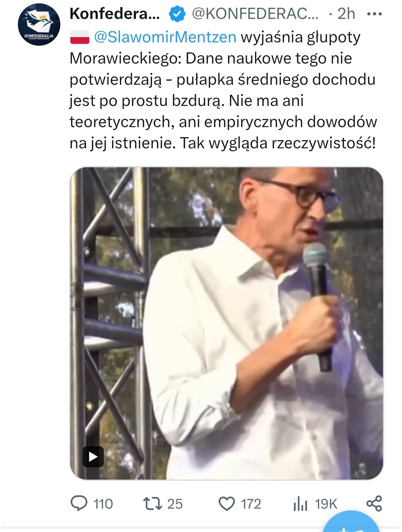
Task: Open the @SlawomirMentzen mention link
Action: (x=165, y=37)
